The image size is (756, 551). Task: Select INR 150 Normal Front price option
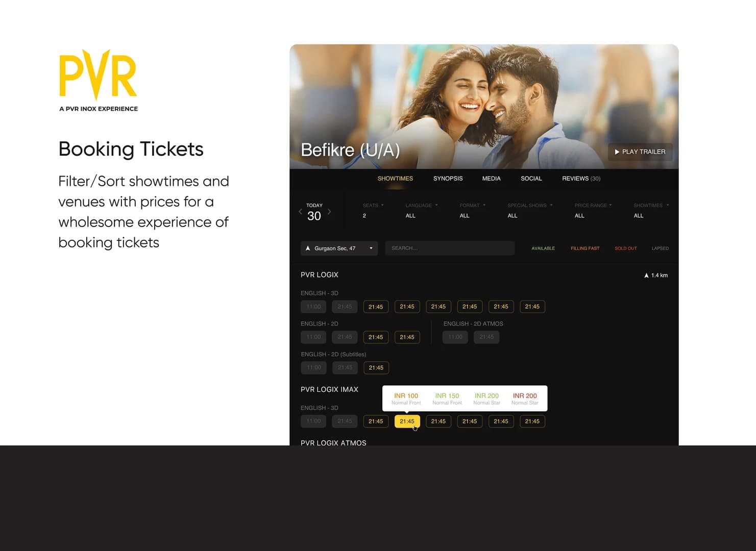pyautogui.click(x=447, y=398)
